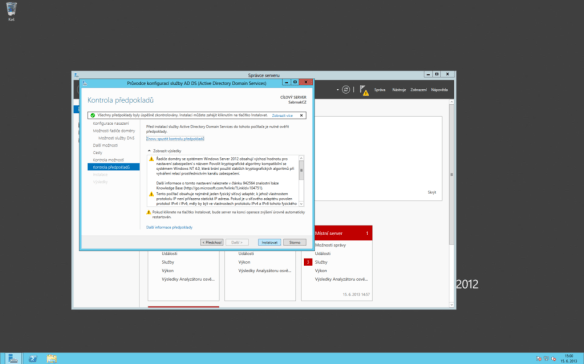The height and width of the screenshot is (364, 584).
Task: Open the Nástroje menu
Action: click(x=399, y=90)
